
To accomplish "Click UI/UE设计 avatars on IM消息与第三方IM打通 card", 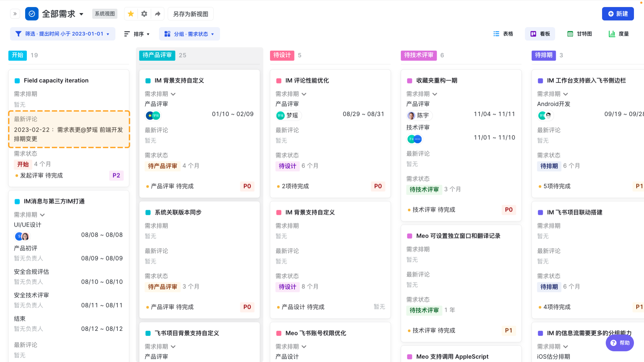I will pyautogui.click(x=22, y=236).
